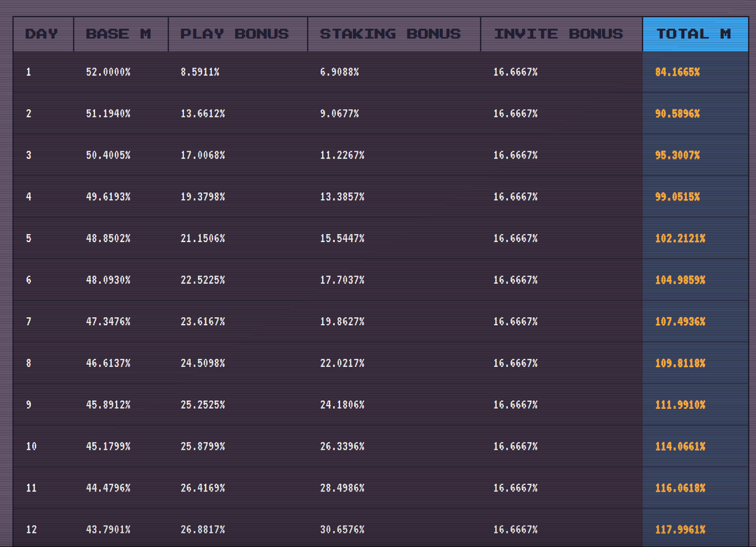Click staking bonus 6.9088%
This screenshot has height=547, width=756.
pos(339,72)
